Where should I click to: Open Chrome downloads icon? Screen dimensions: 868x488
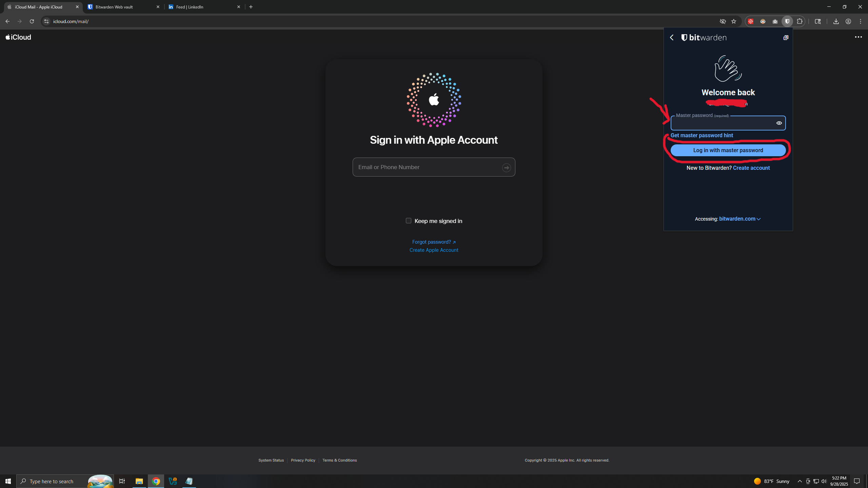[836, 21]
